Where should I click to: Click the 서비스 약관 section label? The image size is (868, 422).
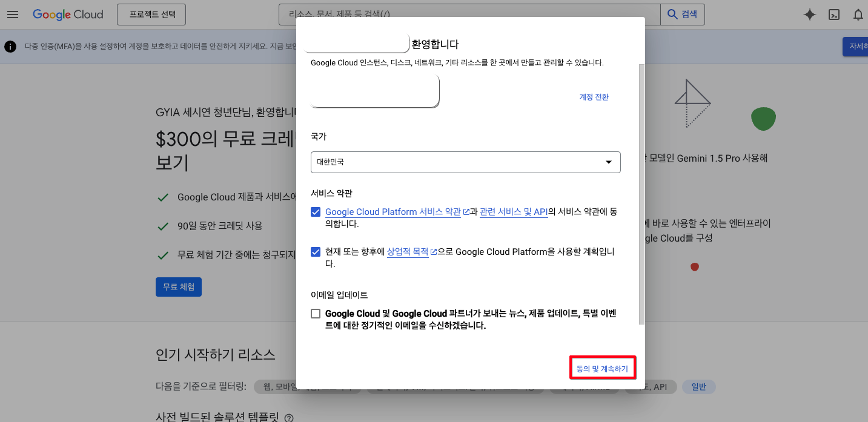[x=331, y=193]
